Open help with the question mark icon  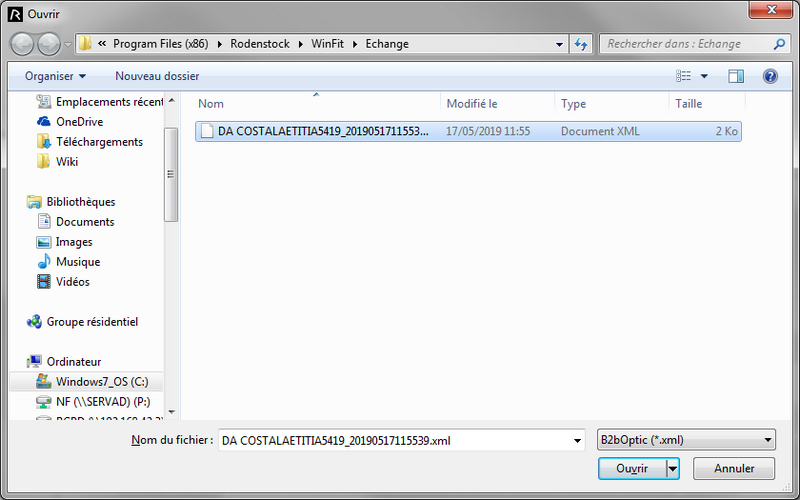pyautogui.click(x=770, y=76)
